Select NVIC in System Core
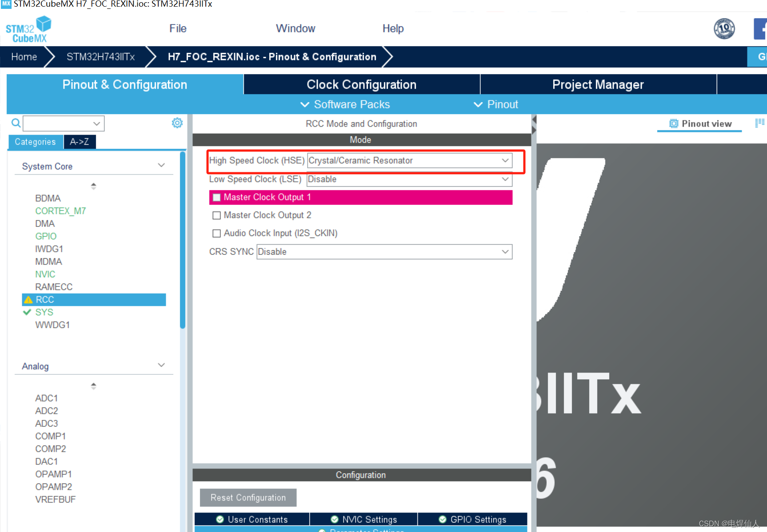Screen dimensions: 767x532 coord(45,274)
